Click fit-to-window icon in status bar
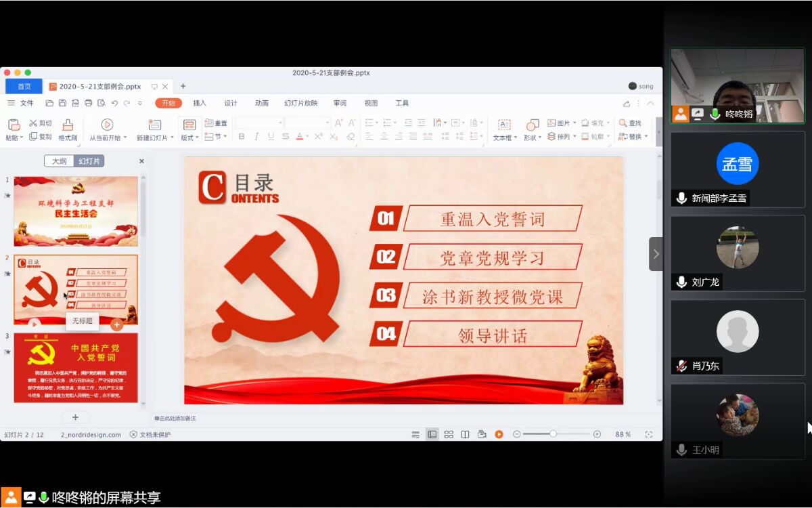The image size is (812, 508). (x=648, y=434)
